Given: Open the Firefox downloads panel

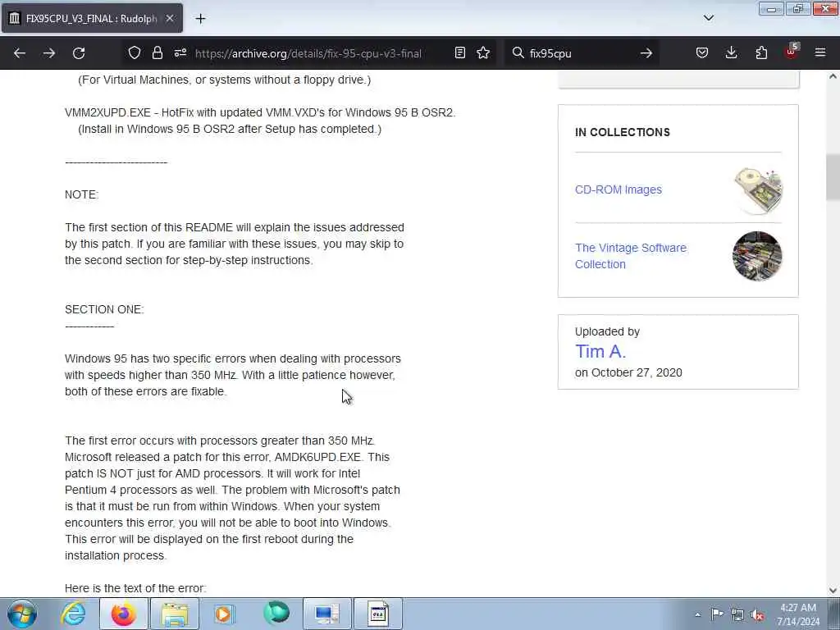Looking at the screenshot, I should (731, 52).
